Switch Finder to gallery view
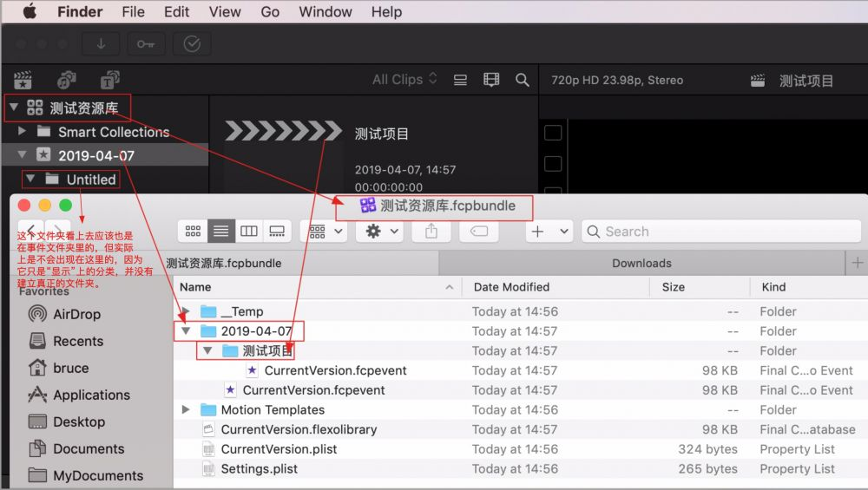This screenshot has width=868, height=490. click(x=277, y=232)
